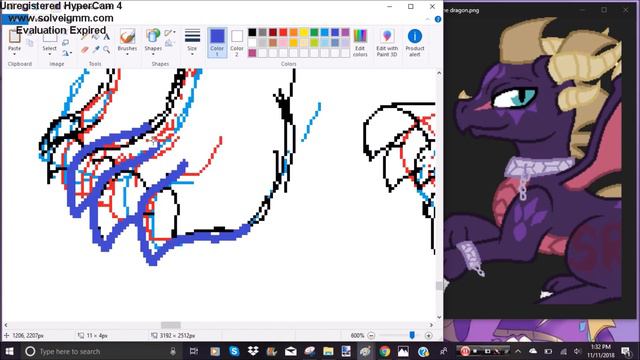Viewport: 640px width, 360px height.
Task: Click the Copy icon in Clipboard group
Action: point(30,42)
